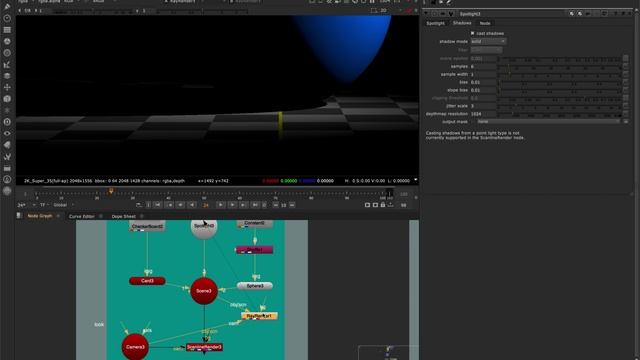Screen dimensions: 640x360
Task: Select the RayRender1 node
Action: [x=259, y=316]
